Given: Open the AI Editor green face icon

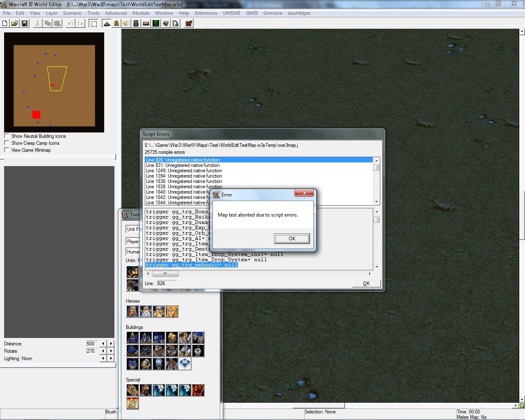Looking at the screenshot, I should [156, 23].
